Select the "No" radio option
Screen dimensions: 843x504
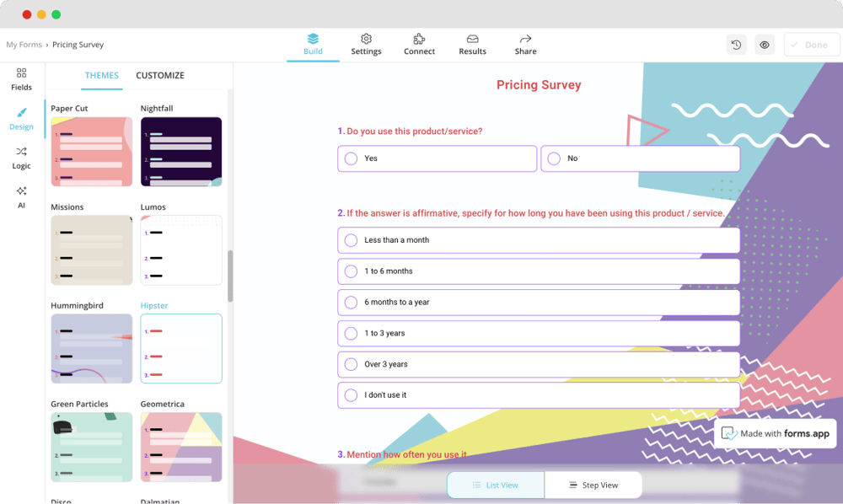coord(554,158)
